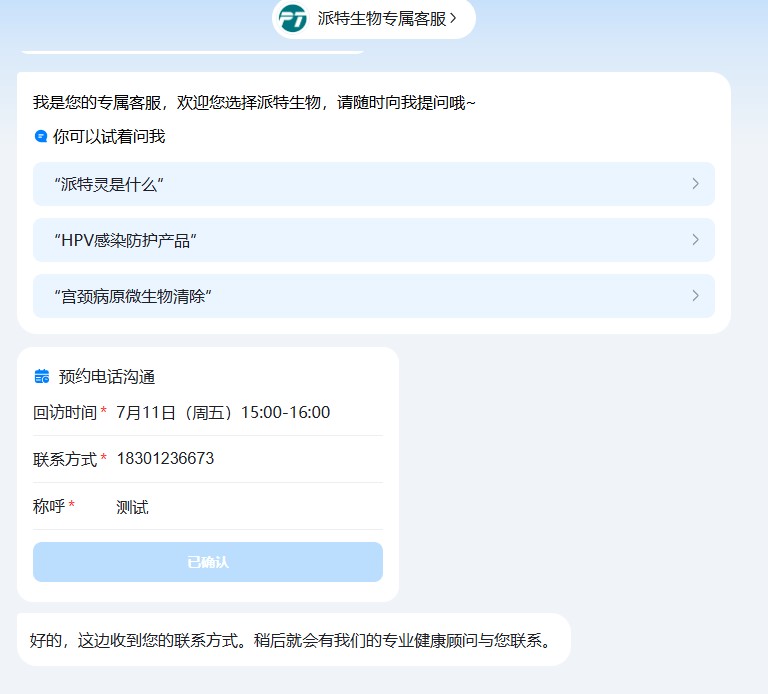
Task: Click the 派特生物 logo icon in header
Action: click(x=293, y=18)
